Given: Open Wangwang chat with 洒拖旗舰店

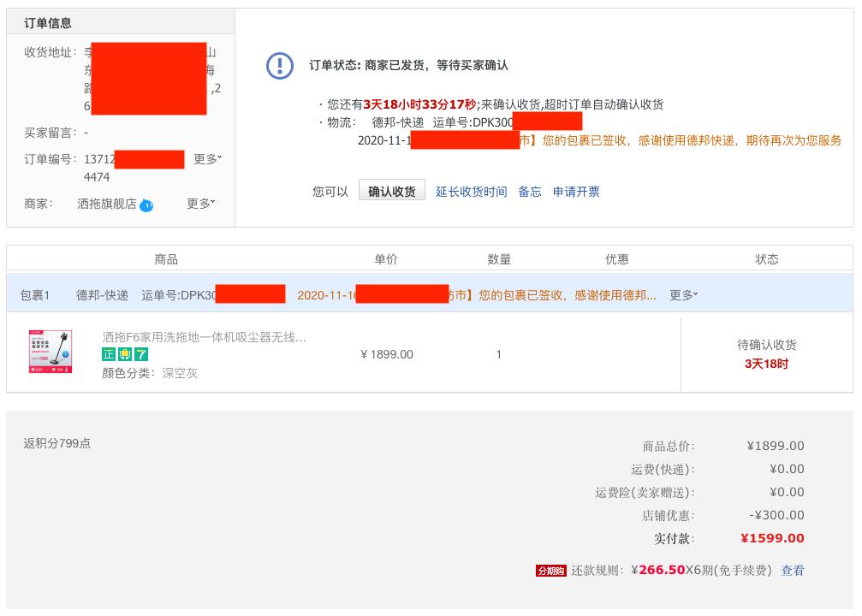Looking at the screenshot, I should coord(146,204).
